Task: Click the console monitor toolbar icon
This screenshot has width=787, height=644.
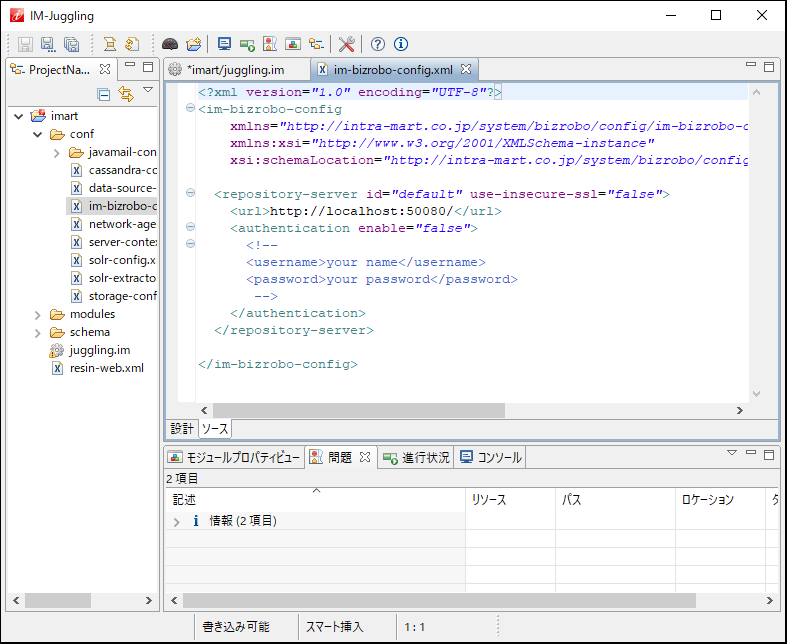Action: pos(224,44)
